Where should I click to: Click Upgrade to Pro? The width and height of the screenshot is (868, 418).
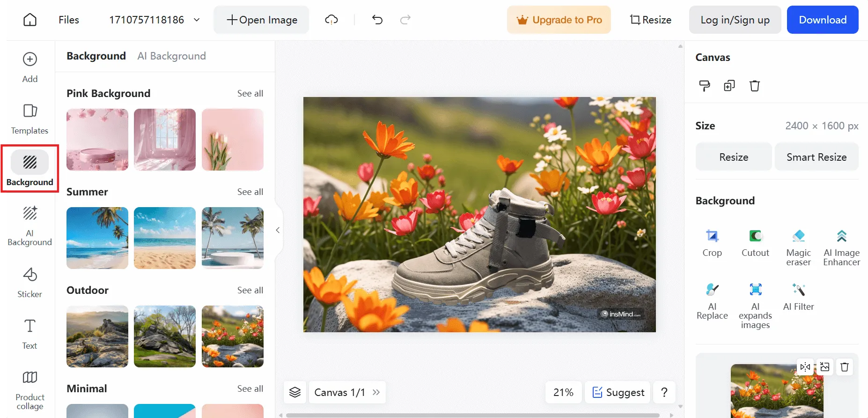click(x=559, y=20)
